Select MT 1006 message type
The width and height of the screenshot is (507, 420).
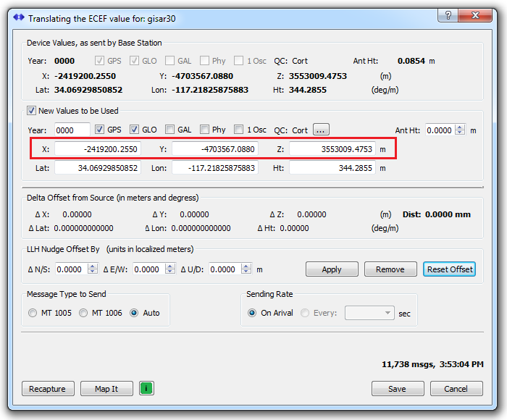tap(83, 313)
